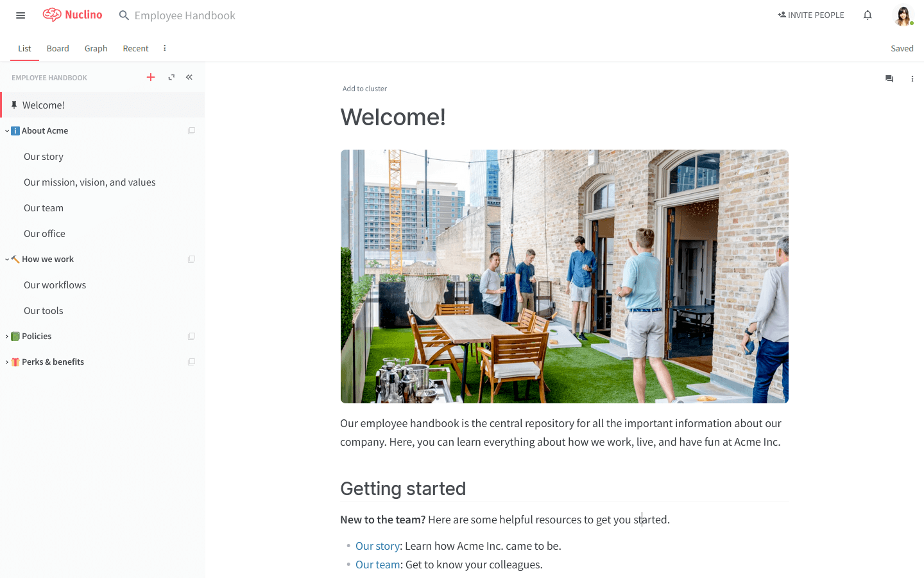Screen dimensions: 924x578
Task: Click the Employee Handbook search field
Action: point(185,15)
